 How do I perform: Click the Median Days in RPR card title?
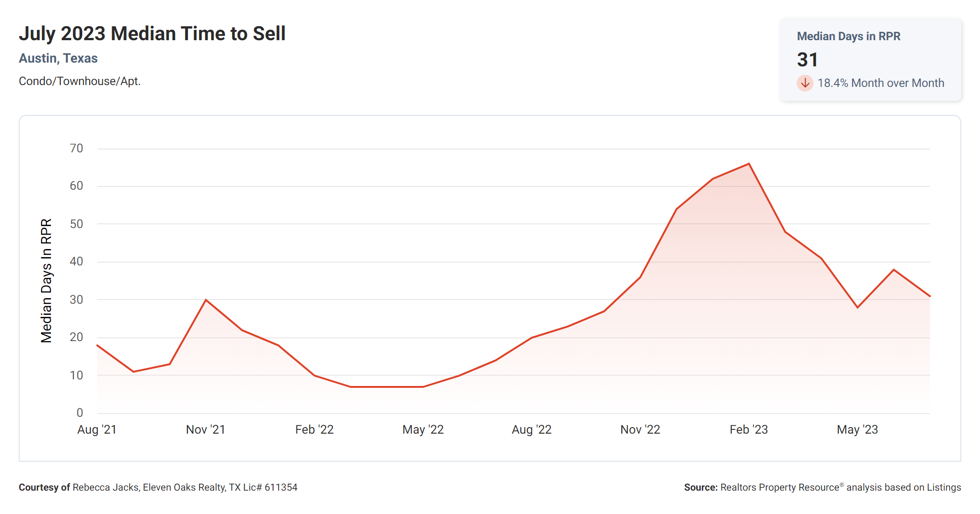point(848,36)
